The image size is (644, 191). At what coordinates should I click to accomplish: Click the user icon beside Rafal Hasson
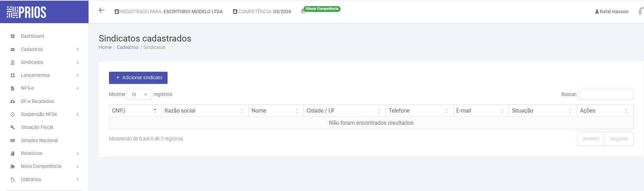[x=597, y=12]
